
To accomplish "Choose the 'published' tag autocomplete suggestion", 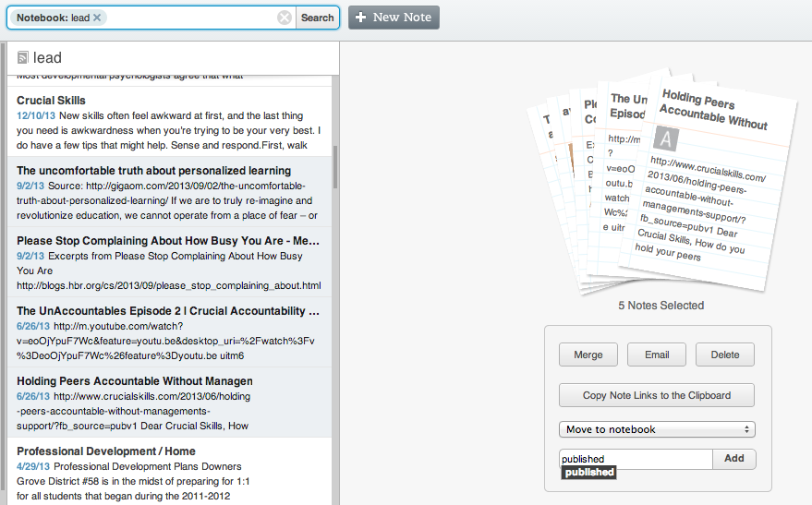I will tap(589, 473).
